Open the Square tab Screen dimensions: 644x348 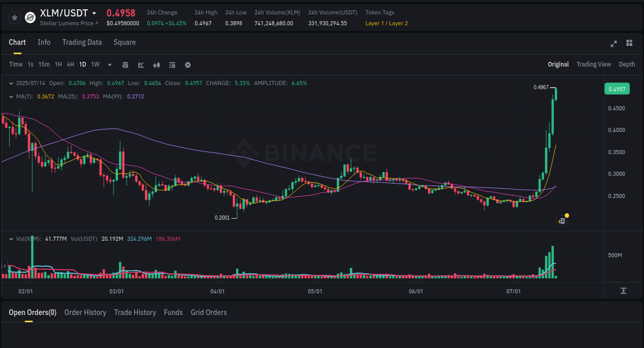[124, 42]
